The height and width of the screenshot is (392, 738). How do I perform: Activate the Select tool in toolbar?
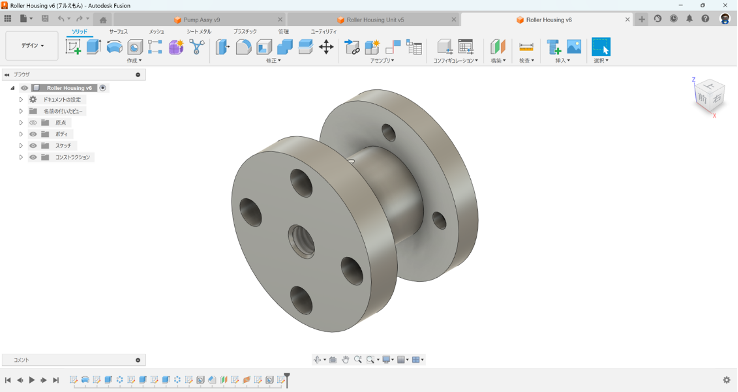[601, 47]
